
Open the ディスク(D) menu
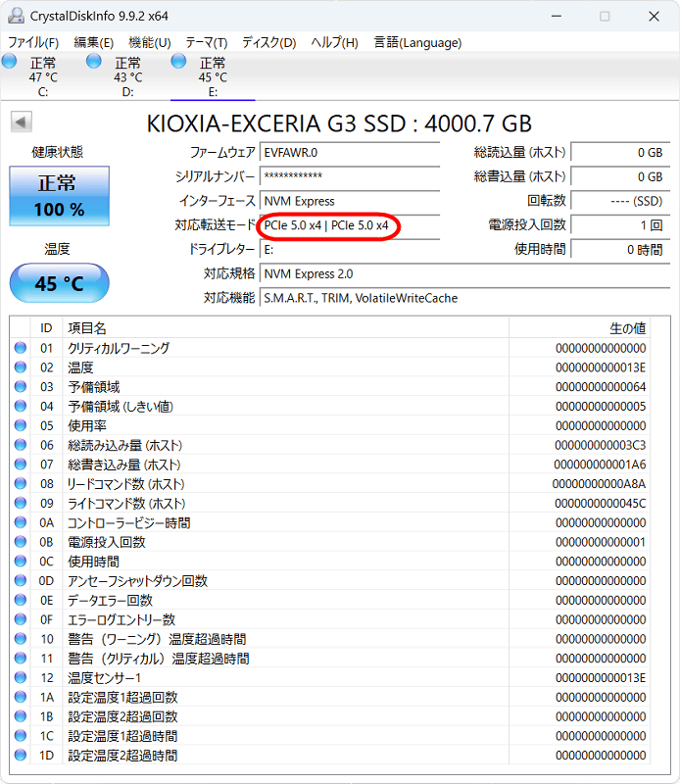pos(269,42)
